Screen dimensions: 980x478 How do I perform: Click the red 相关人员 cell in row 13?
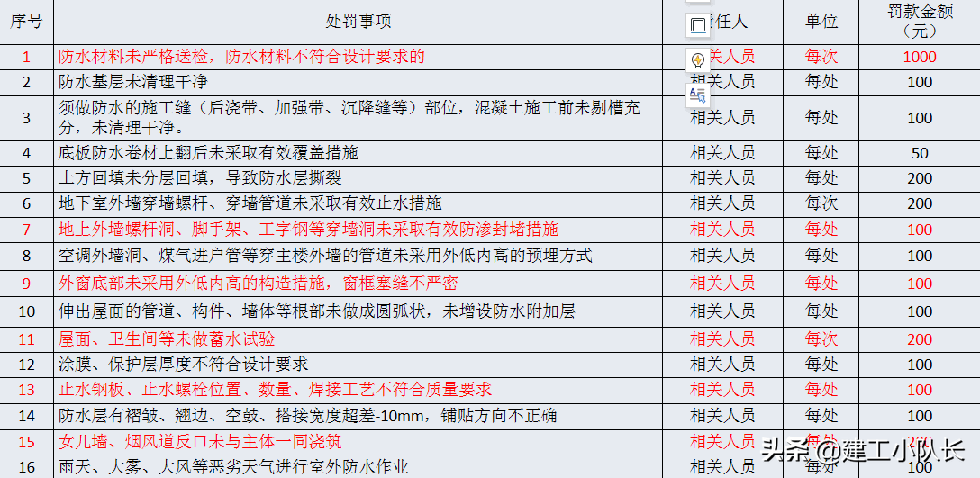pos(722,390)
